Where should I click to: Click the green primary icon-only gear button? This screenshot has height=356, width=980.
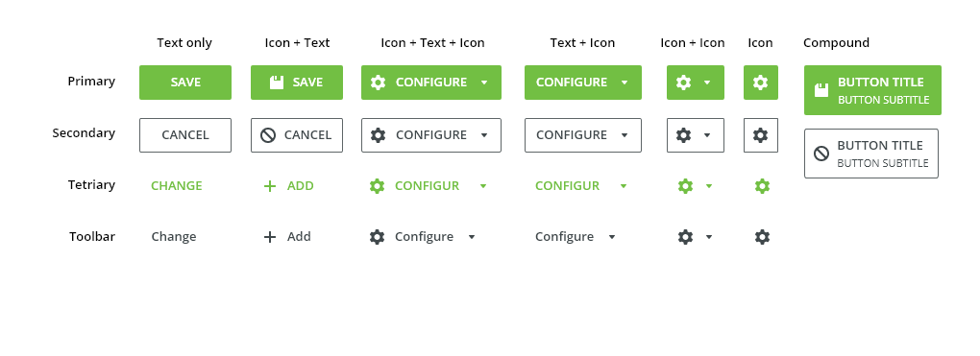[761, 83]
